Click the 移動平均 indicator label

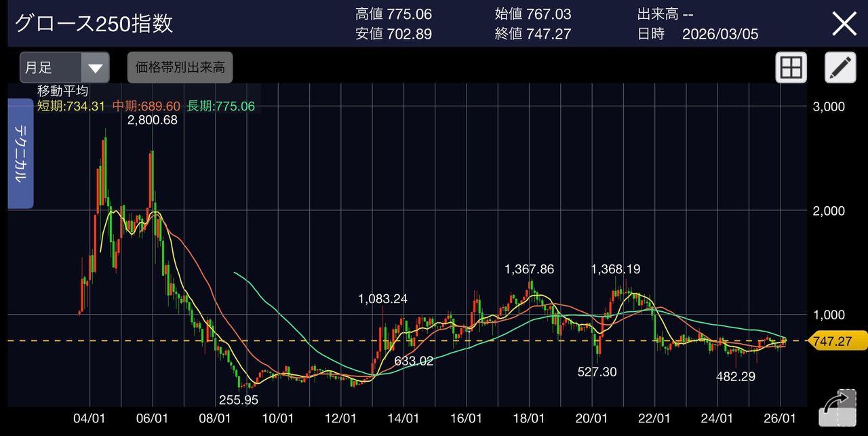pos(62,91)
